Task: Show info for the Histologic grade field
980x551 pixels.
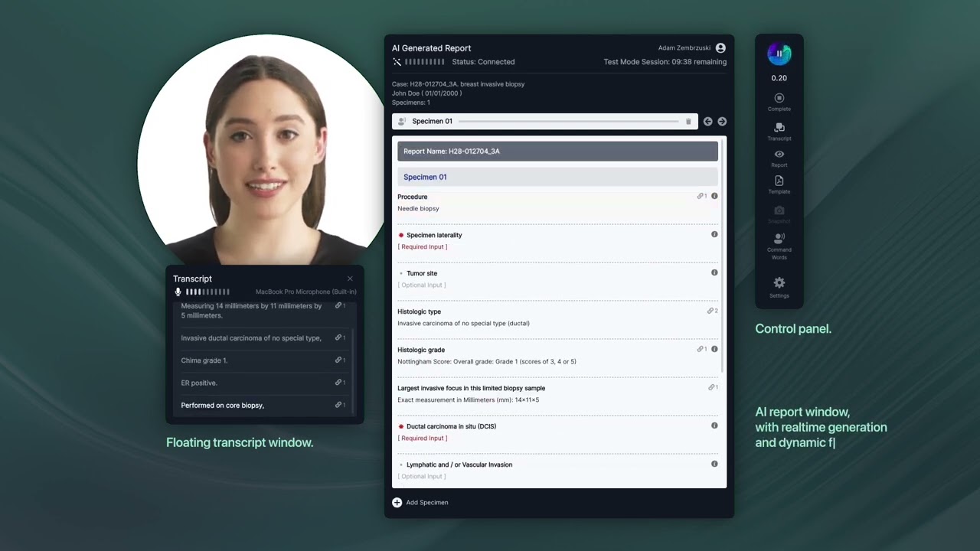Action: [x=714, y=349]
